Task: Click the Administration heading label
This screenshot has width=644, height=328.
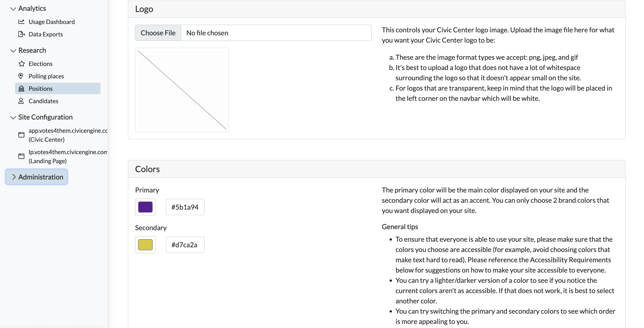Action: pyautogui.click(x=41, y=177)
